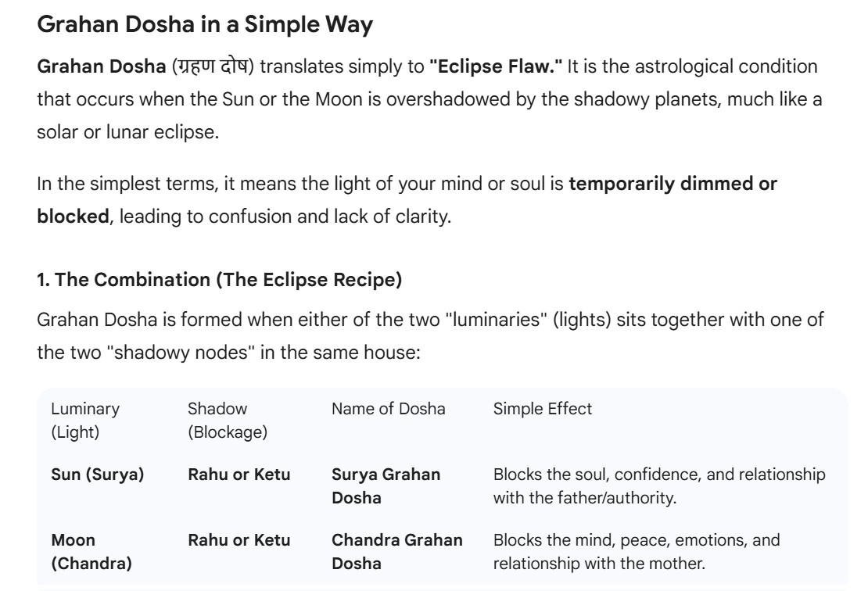Image resolution: width=868 pixels, height=591 pixels.
Task: Select the "1. The Combination (The Eclipse Recipe)" subheading
Action: (x=220, y=281)
